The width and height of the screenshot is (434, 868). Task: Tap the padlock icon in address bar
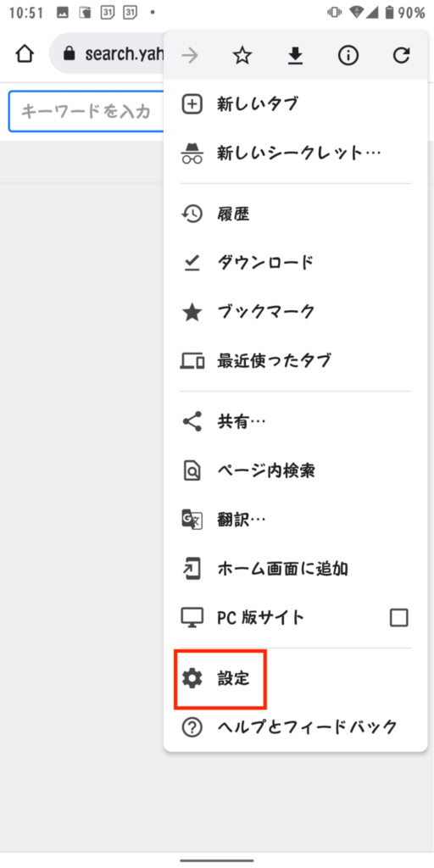(x=70, y=53)
